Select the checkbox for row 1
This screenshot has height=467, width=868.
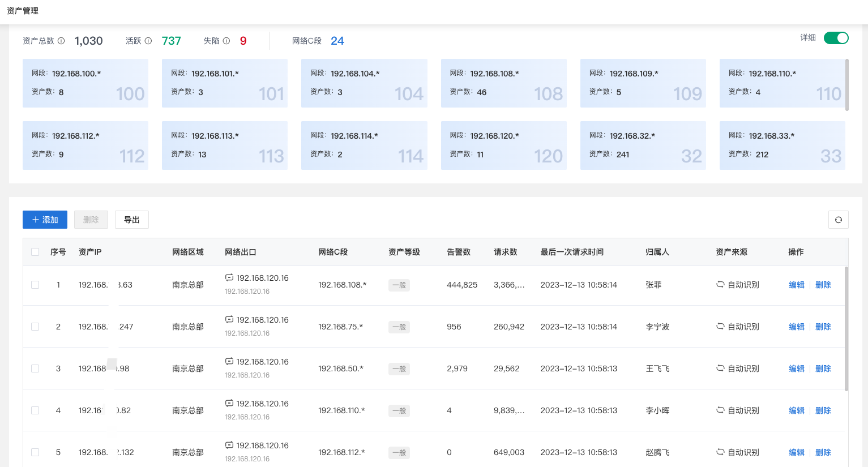[35, 285]
